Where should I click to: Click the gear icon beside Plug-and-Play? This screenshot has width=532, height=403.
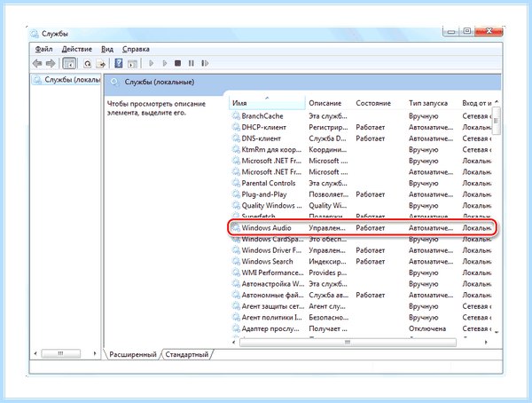tap(236, 194)
